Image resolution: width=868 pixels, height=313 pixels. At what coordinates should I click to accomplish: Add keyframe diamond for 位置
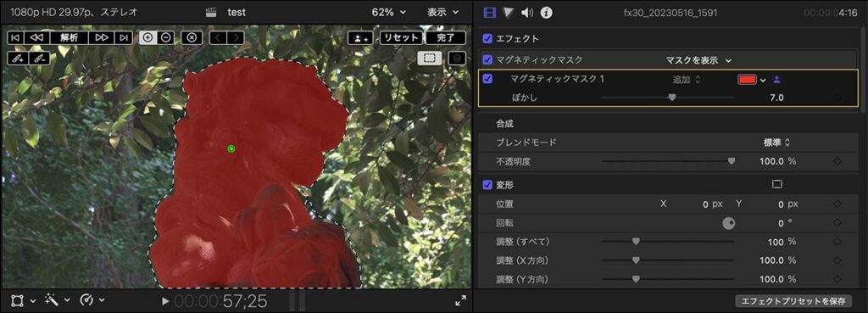[x=837, y=204]
